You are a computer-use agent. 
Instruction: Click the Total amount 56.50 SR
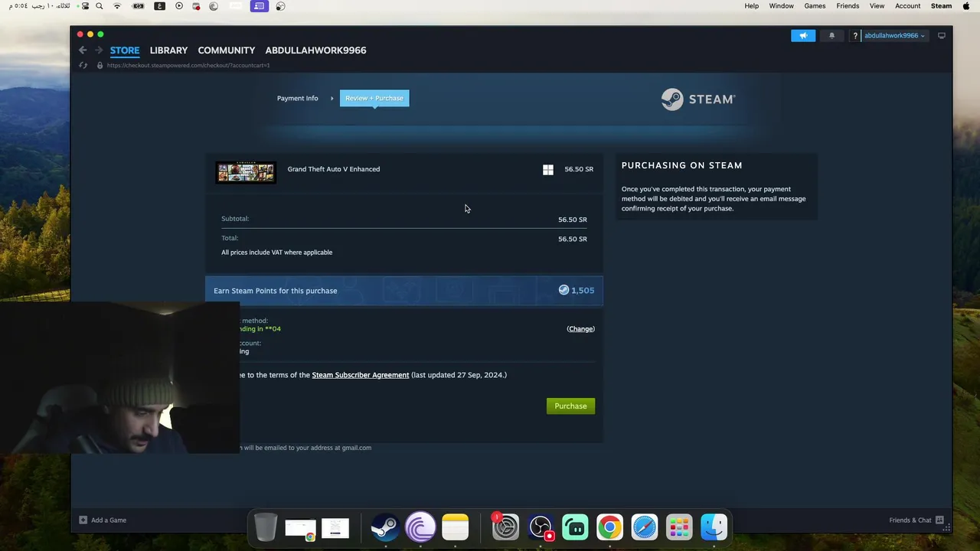pos(573,239)
